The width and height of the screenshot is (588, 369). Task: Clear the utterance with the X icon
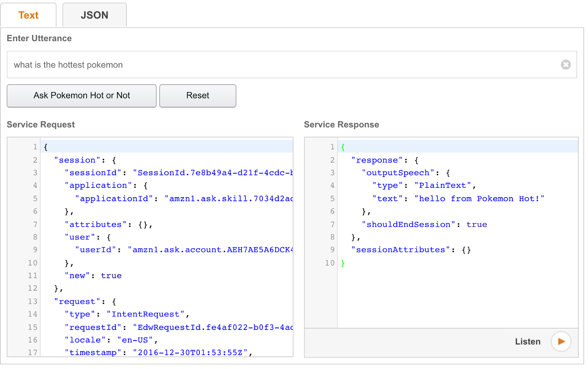pyautogui.click(x=566, y=65)
